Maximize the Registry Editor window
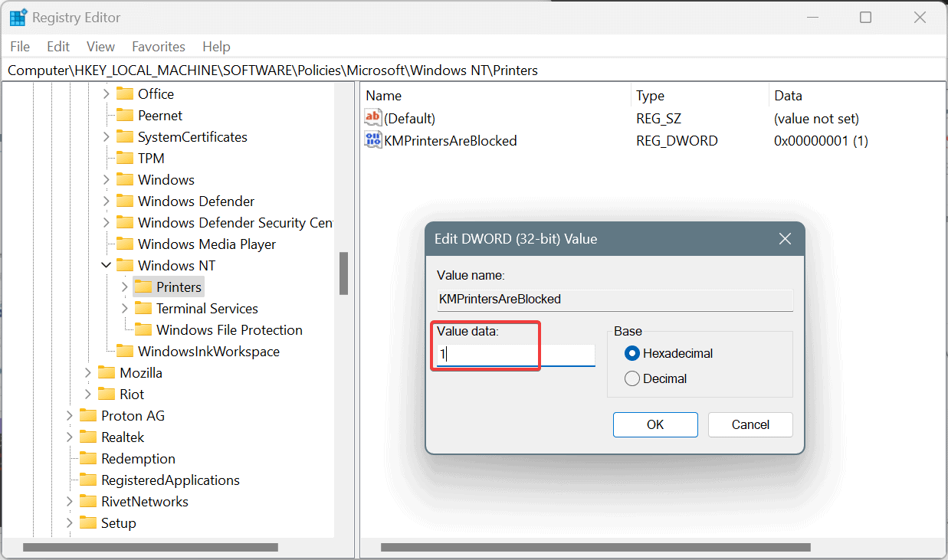 pyautogui.click(x=865, y=17)
